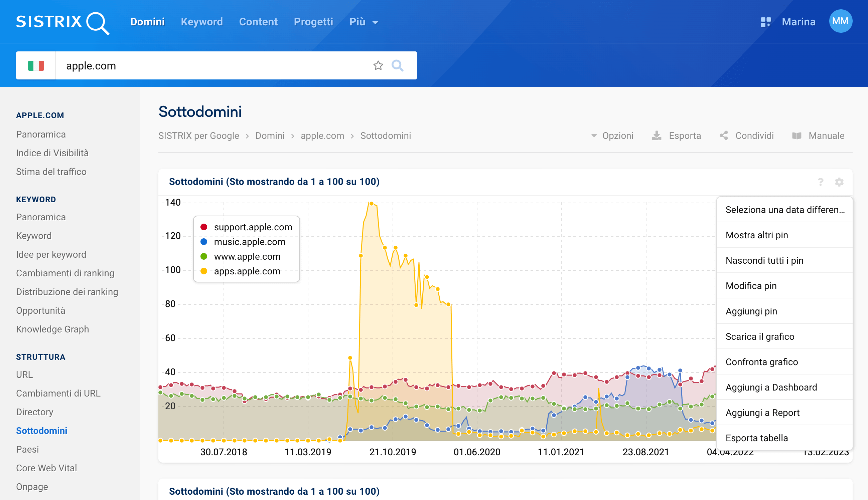Click 'Aggiungi a Dashboard' button
Viewport: 868px width, 500px height.
(x=772, y=388)
